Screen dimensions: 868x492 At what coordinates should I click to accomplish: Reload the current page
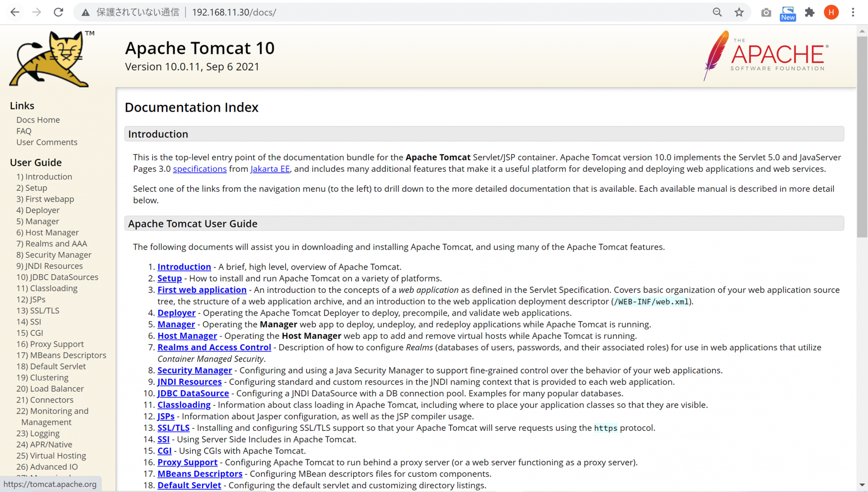point(58,12)
